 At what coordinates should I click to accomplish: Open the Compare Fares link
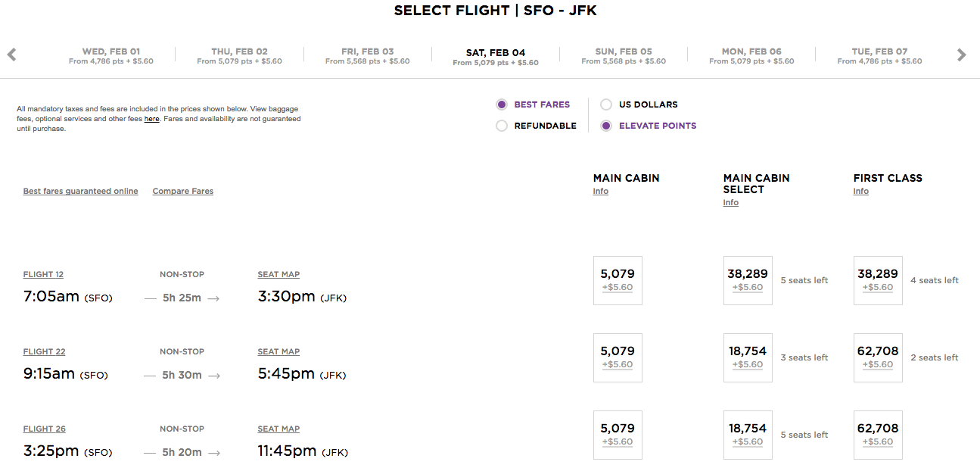click(182, 192)
